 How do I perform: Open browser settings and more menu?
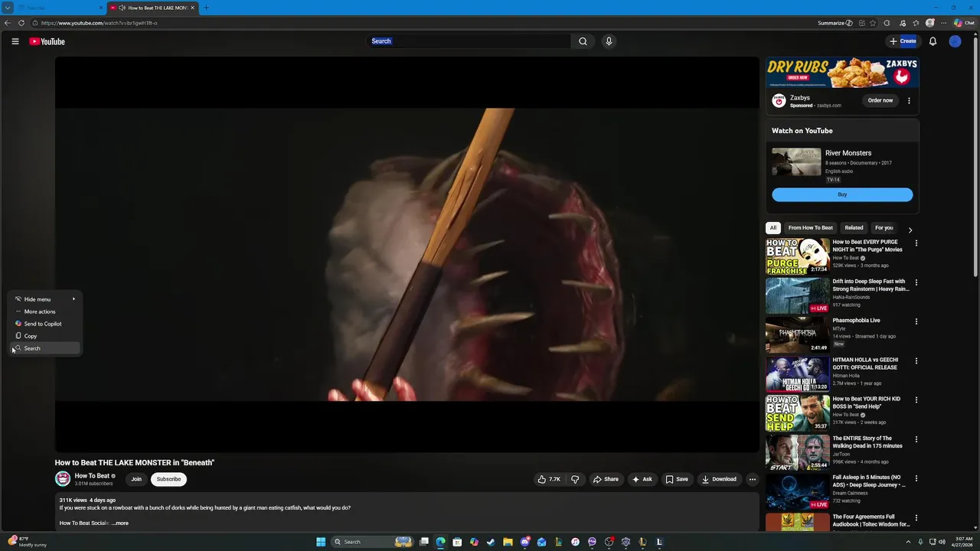point(943,23)
